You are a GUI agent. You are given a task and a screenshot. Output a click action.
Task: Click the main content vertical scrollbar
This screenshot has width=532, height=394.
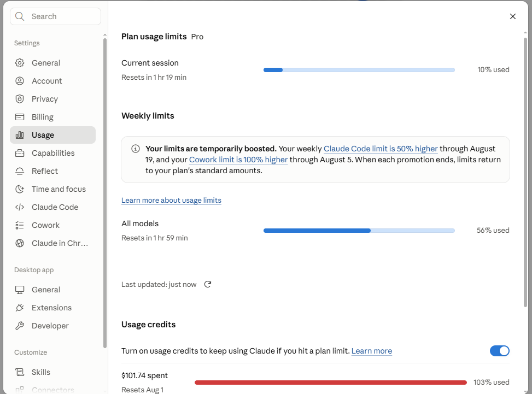pos(525,172)
